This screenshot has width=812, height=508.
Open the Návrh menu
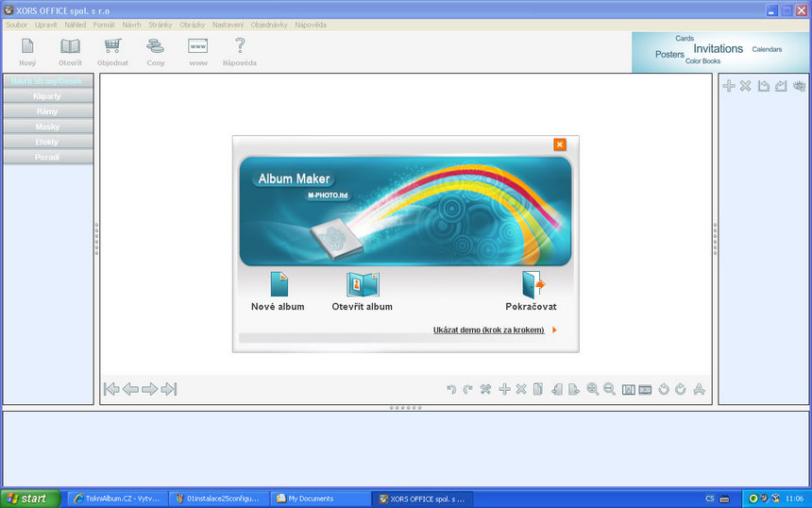131,25
